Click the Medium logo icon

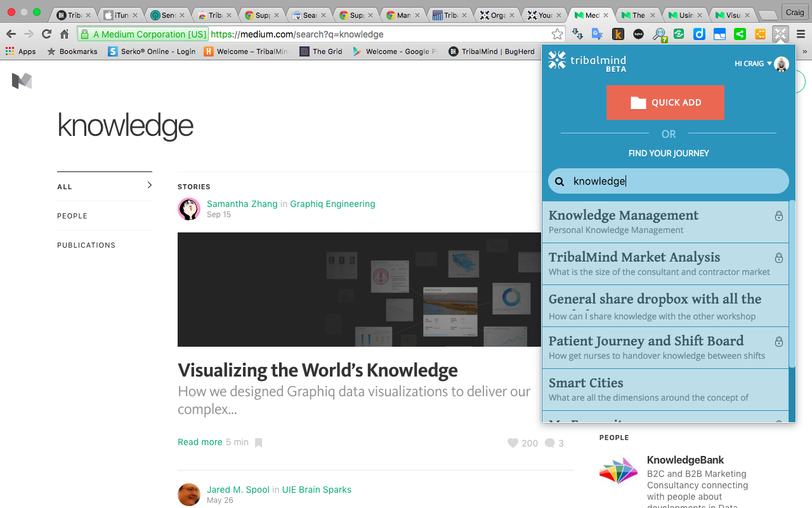(22, 81)
